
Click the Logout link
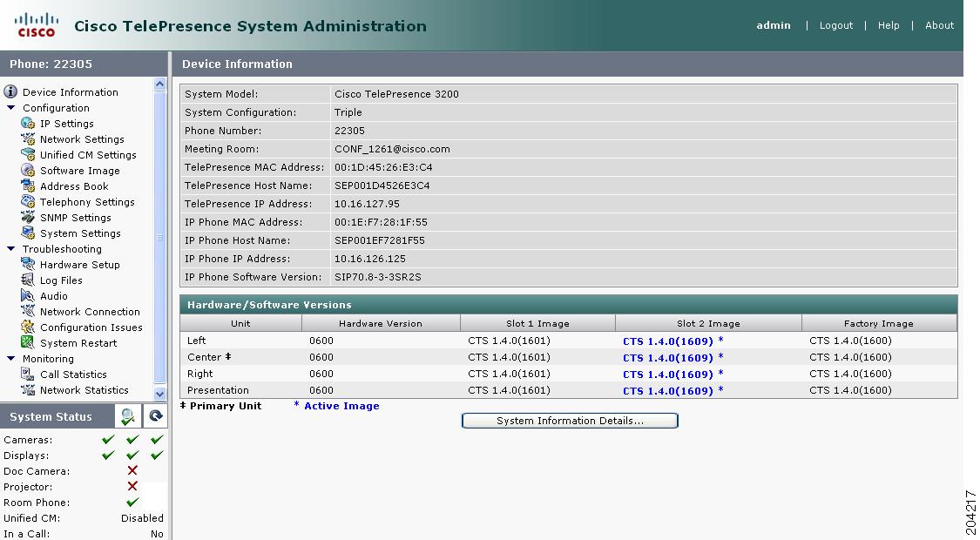point(835,25)
